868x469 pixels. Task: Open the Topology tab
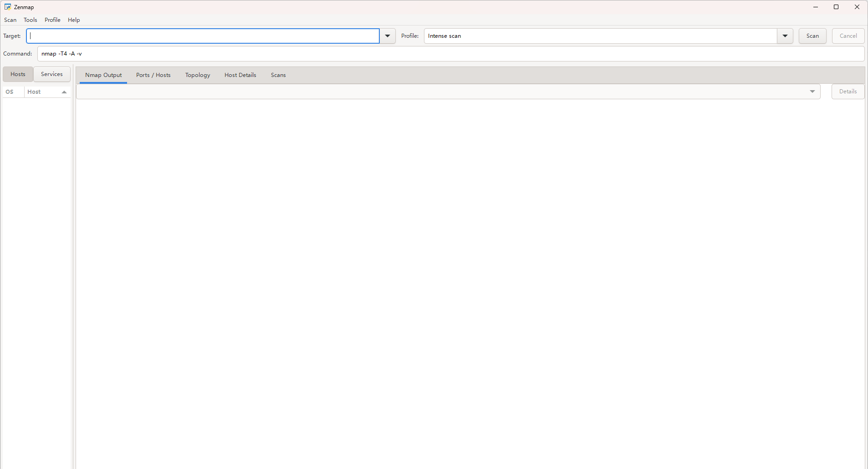[198, 75]
